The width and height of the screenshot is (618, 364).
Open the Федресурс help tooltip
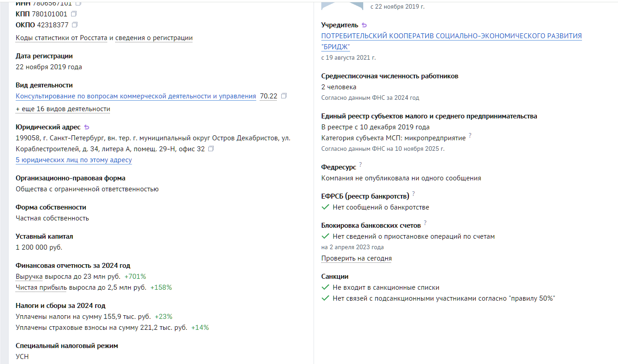360,165
